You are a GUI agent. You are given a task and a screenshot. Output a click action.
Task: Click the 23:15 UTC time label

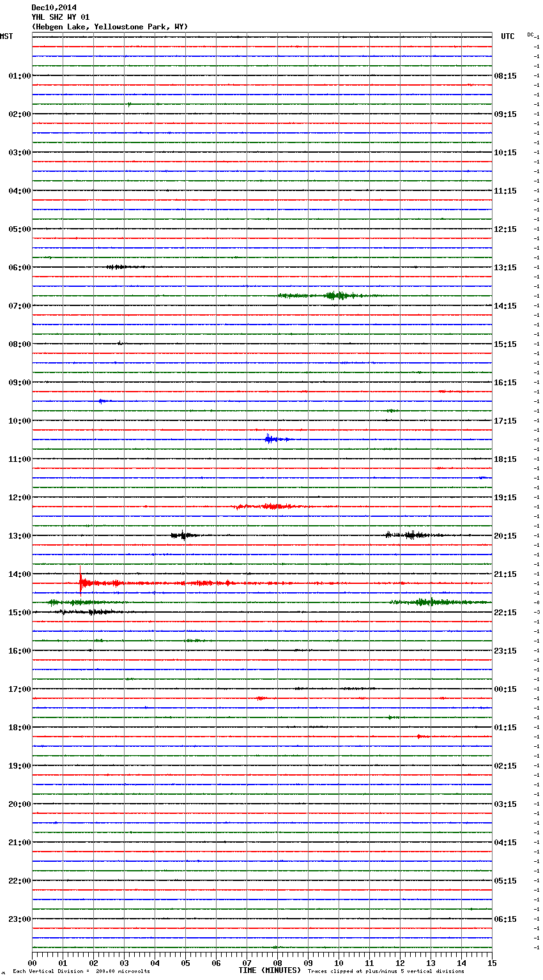[x=505, y=651]
